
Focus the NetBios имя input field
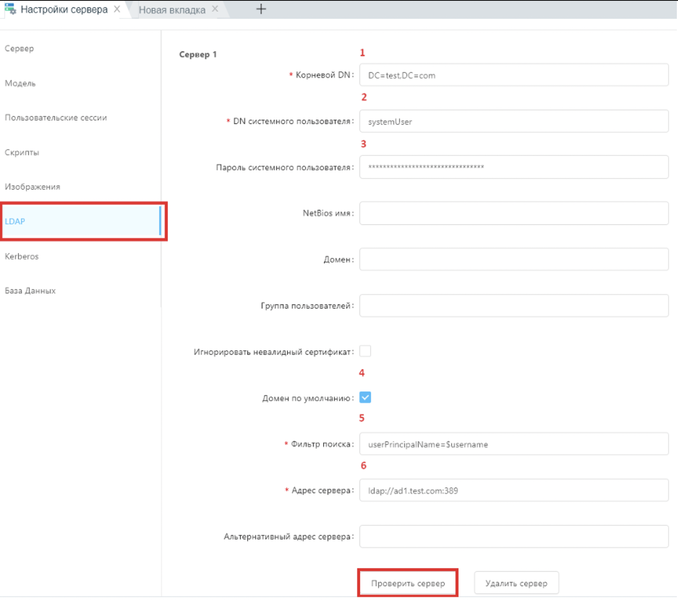pos(513,213)
